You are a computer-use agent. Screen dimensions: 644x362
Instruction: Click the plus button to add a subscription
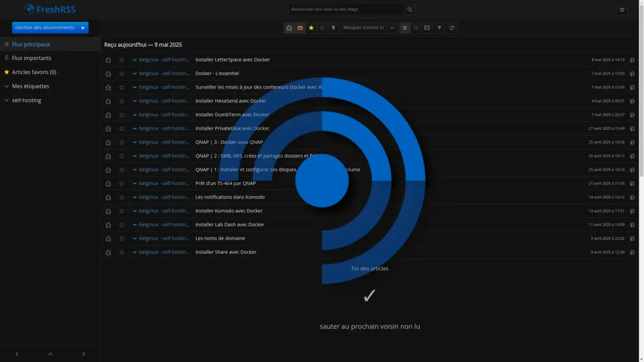(x=83, y=27)
